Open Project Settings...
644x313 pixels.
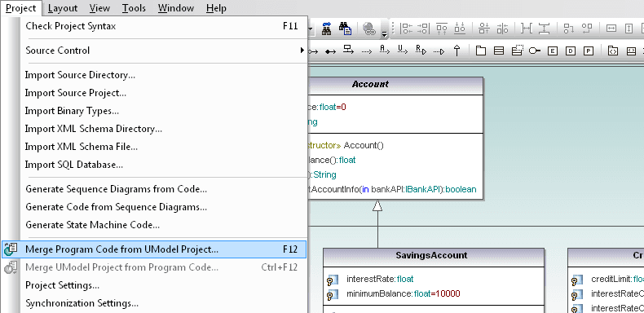click(x=154, y=285)
